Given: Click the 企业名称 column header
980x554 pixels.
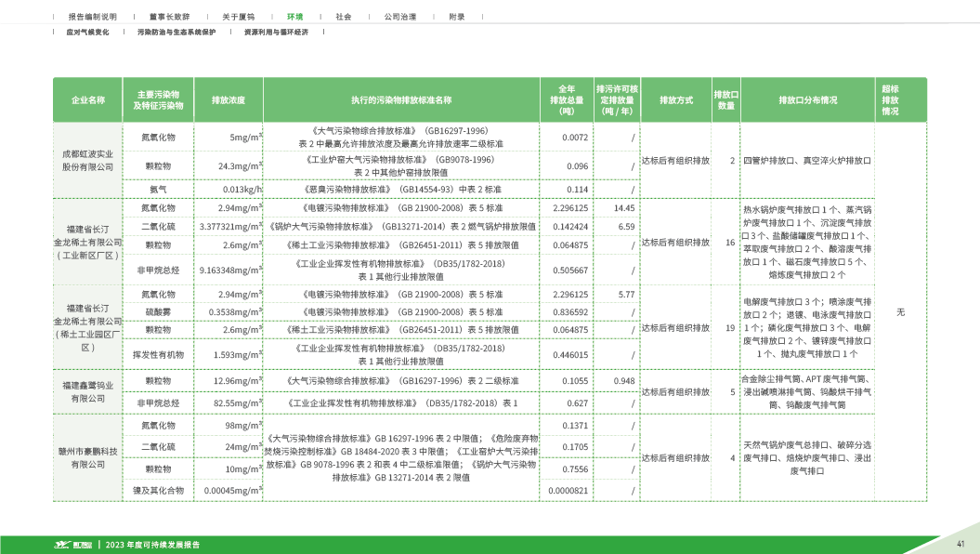Looking at the screenshot, I should [88, 99].
